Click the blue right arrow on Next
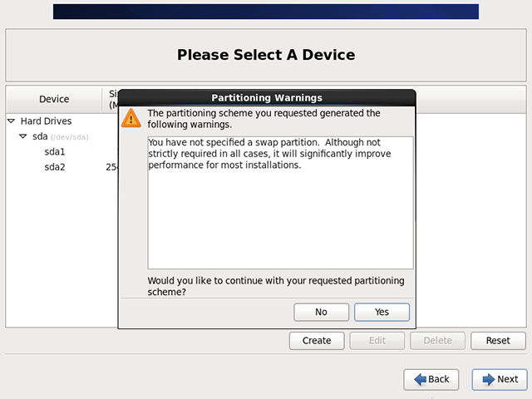 (x=486, y=379)
